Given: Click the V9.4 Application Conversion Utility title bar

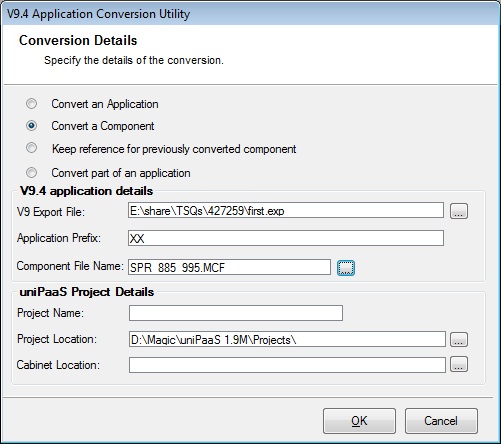Looking at the screenshot, I should pos(251,14).
